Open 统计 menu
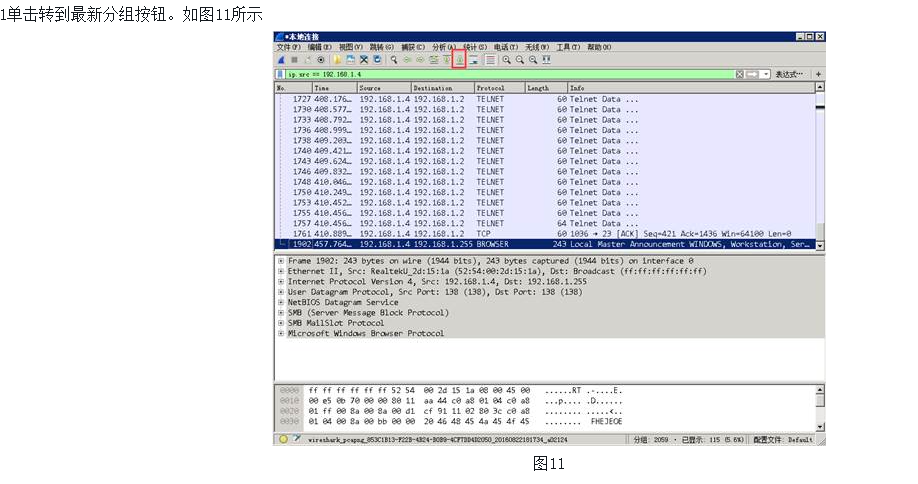The height and width of the screenshot is (484, 918). (475, 47)
